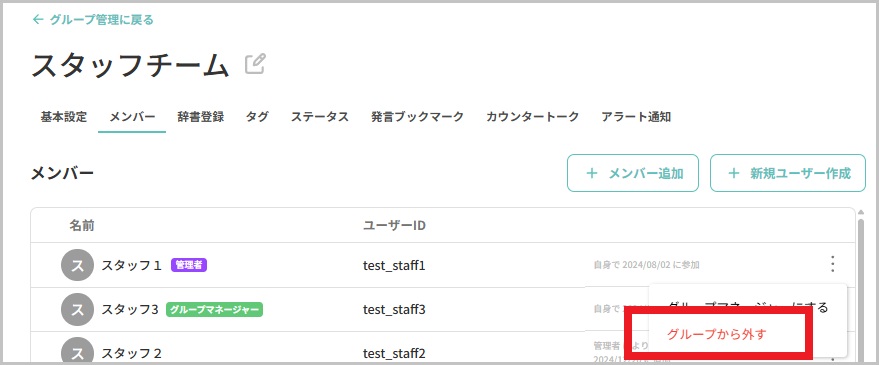Open the 辞書登録 tab
The width and height of the screenshot is (879, 365).
tap(201, 117)
